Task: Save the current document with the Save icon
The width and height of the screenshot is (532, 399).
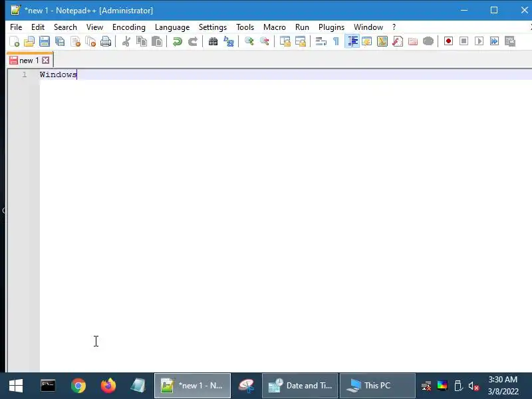Action: pos(45,41)
